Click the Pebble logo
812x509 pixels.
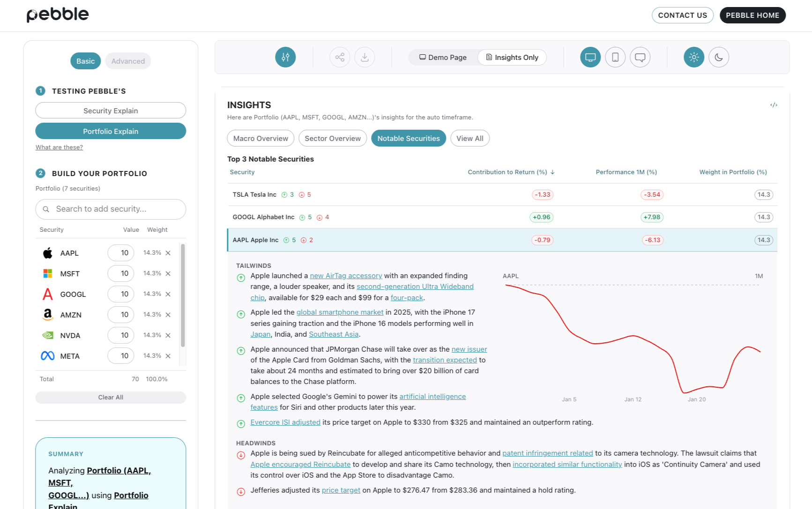(x=58, y=15)
